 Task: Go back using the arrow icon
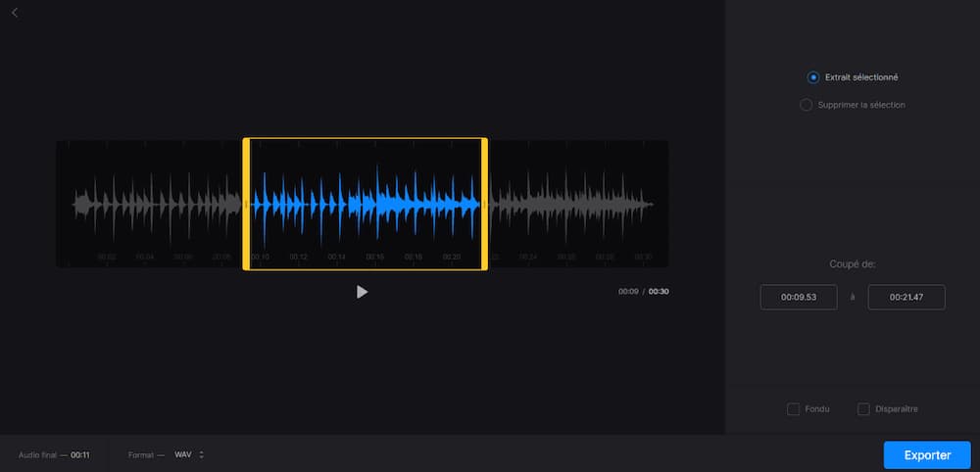pyautogui.click(x=15, y=13)
